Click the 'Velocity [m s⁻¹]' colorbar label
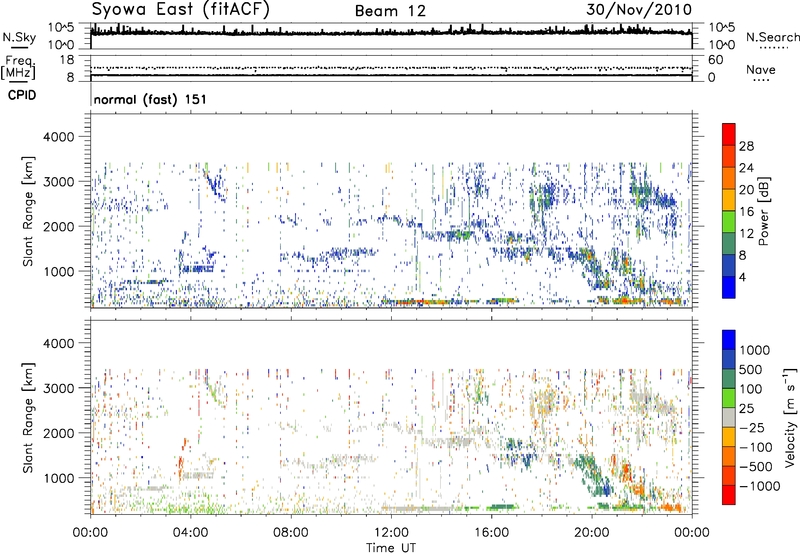Screen dimensions: 800x554 790,417
